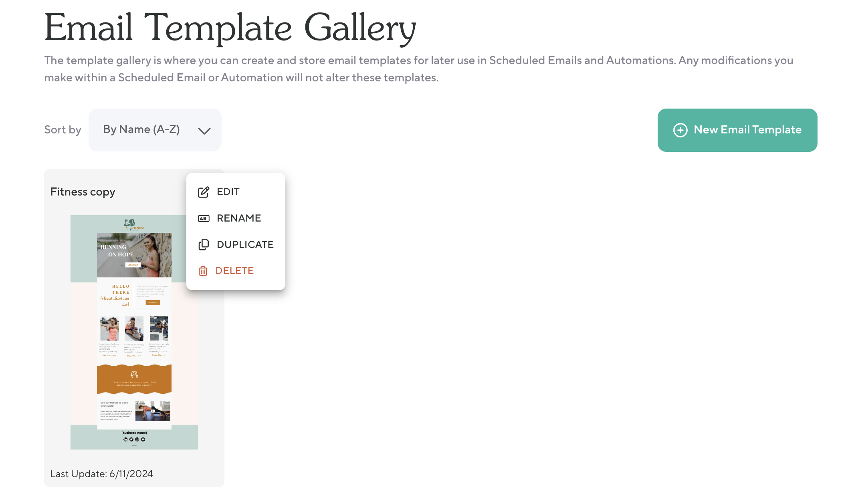Click the jump rope icon on the orange band
Screen dimensions: 856x504
134,374
